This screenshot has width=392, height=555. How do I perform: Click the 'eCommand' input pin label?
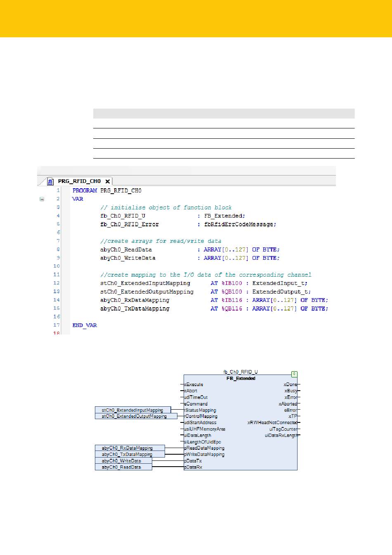(196, 404)
